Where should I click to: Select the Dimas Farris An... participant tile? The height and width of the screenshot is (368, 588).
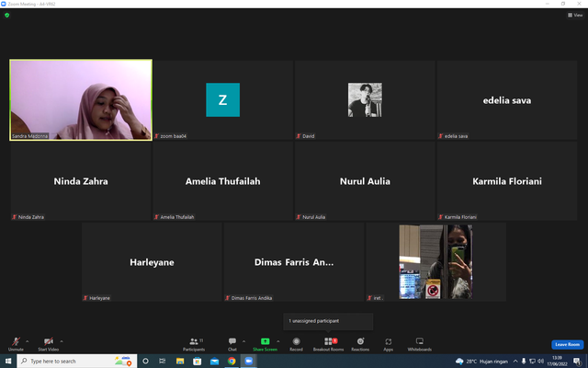tap(294, 262)
